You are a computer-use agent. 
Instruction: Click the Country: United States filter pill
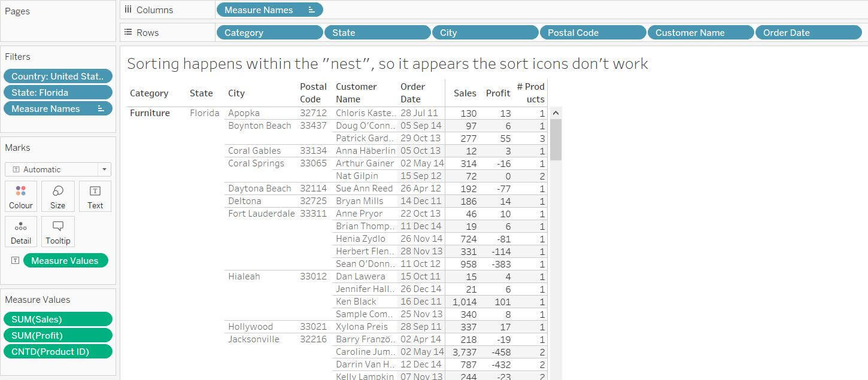pyautogui.click(x=57, y=76)
